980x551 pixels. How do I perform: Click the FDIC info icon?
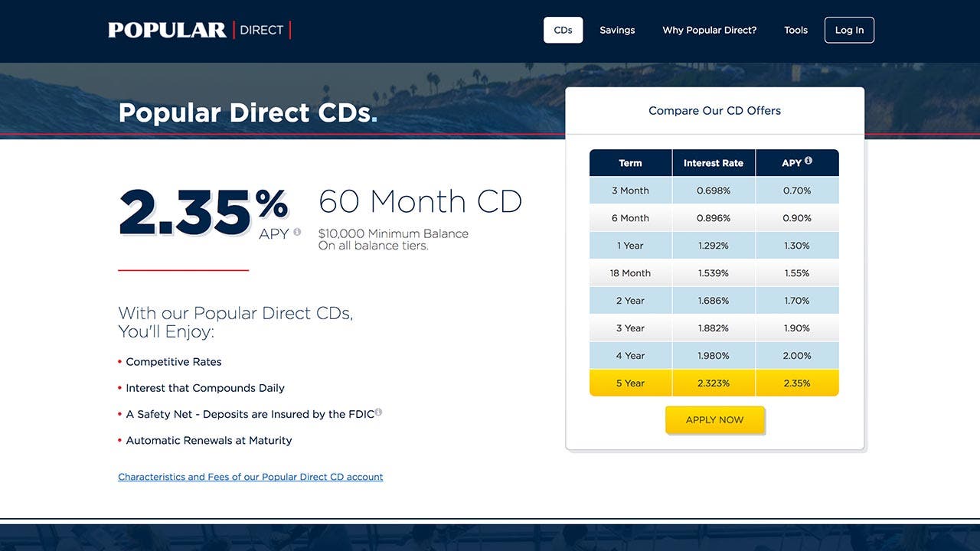pos(378,412)
